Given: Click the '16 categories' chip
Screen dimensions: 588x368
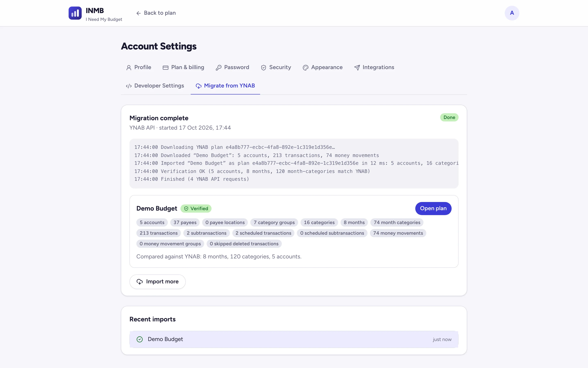Looking at the screenshot, I should [x=319, y=222].
